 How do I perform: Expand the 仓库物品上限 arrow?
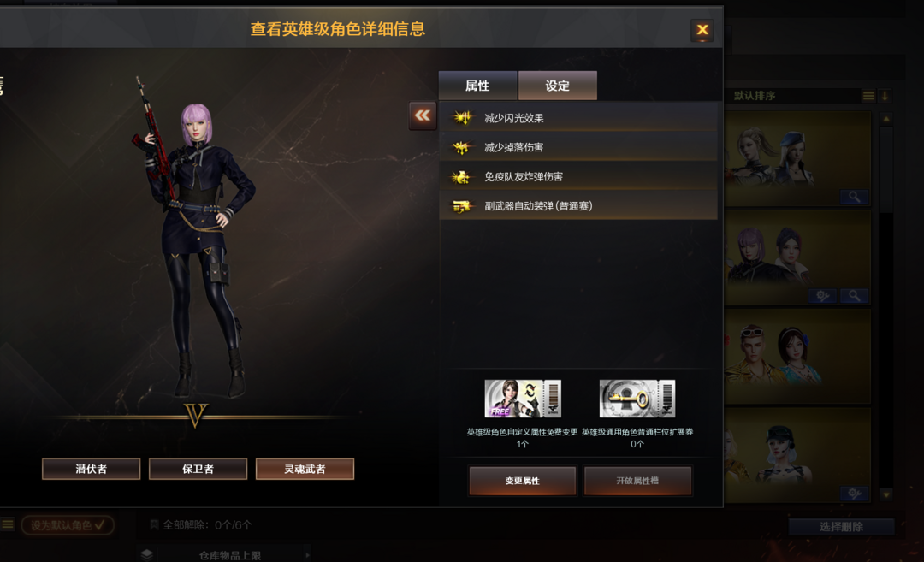point(308,555)
